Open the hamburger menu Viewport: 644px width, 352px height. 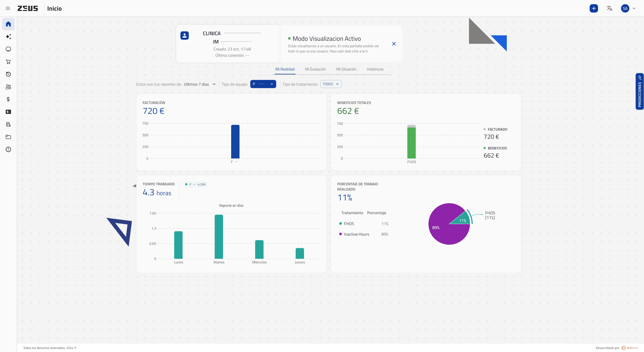tap(8, 8)
